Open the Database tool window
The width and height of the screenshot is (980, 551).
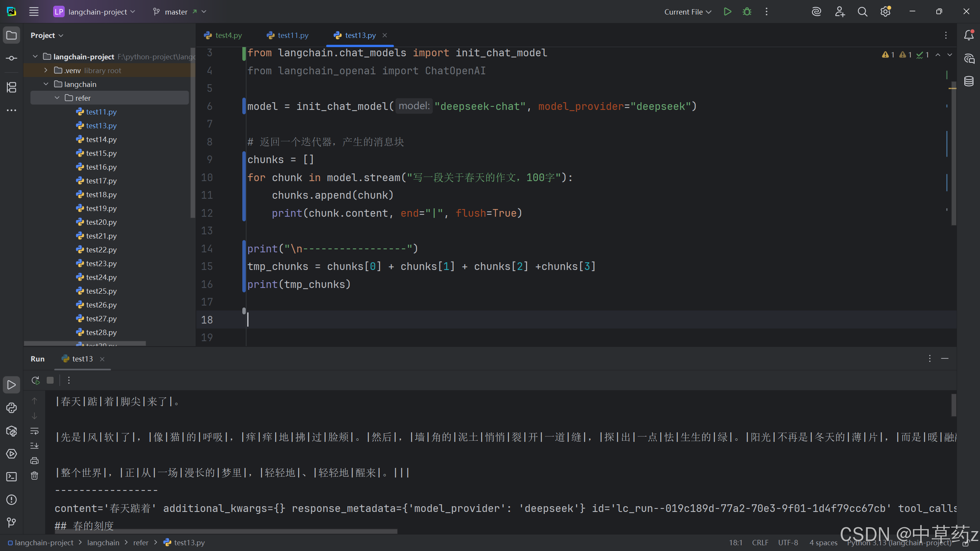969,81
